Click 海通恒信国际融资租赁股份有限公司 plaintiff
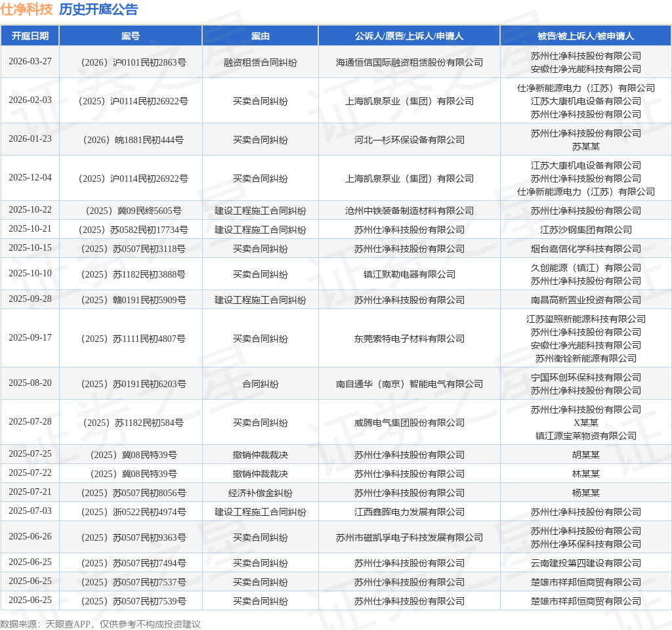672x630 pixels. (409, 62)
